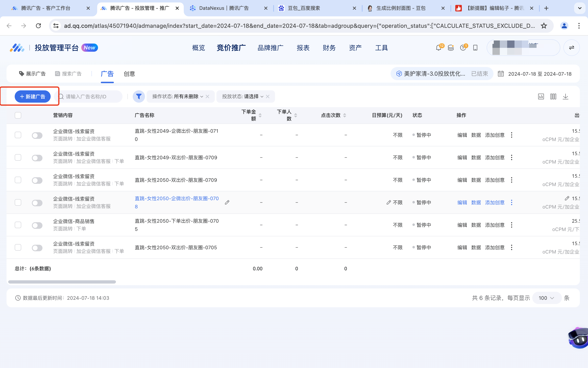Click the horizontal table scrollbar

[62, 282]
